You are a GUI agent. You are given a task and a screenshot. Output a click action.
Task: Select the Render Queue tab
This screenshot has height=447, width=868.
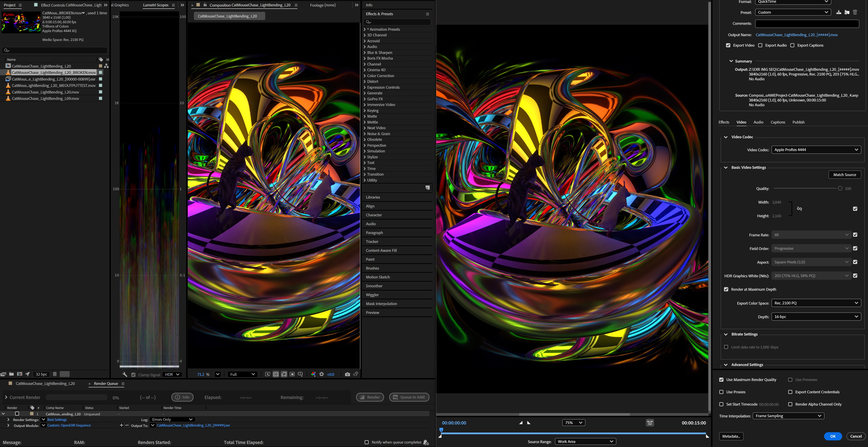106,383
